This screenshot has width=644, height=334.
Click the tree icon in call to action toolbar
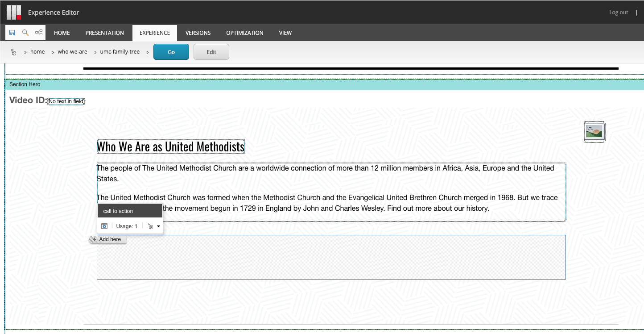click(x=150, y=226)
